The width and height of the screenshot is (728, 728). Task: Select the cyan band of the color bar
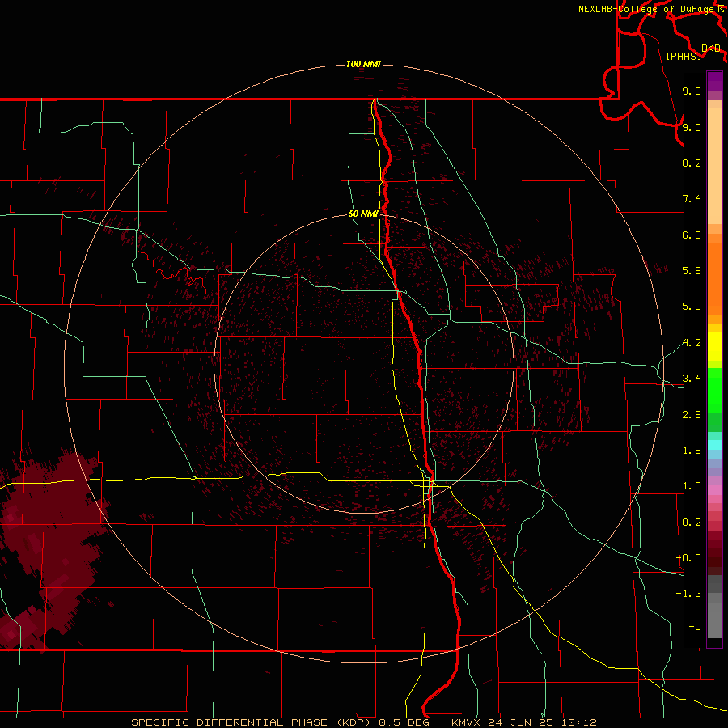coord(714,445)
